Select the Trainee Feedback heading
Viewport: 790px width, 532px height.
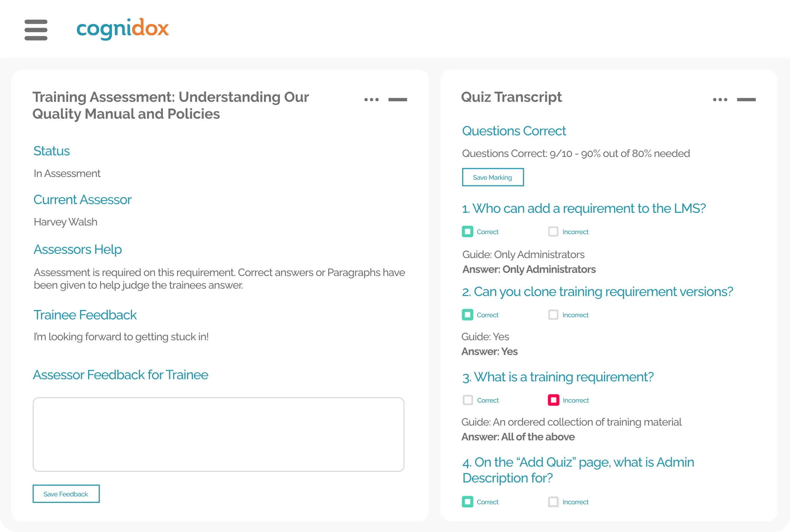(x=85, y=315)
